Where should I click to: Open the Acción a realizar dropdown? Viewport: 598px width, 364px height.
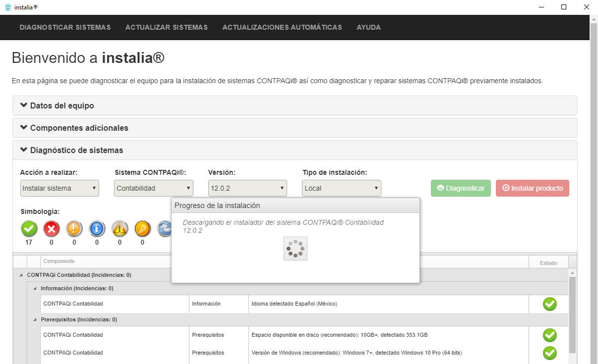point(60,188)
